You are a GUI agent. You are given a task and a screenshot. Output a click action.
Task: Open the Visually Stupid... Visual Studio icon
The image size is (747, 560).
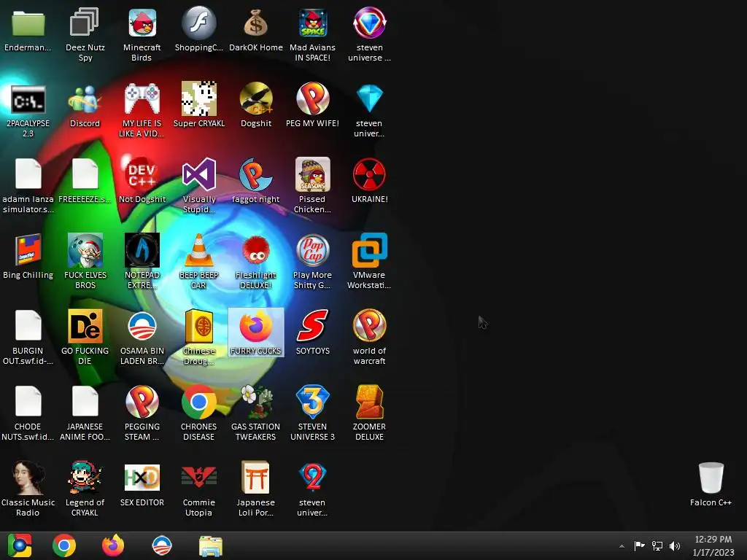(x=198, y=175)
